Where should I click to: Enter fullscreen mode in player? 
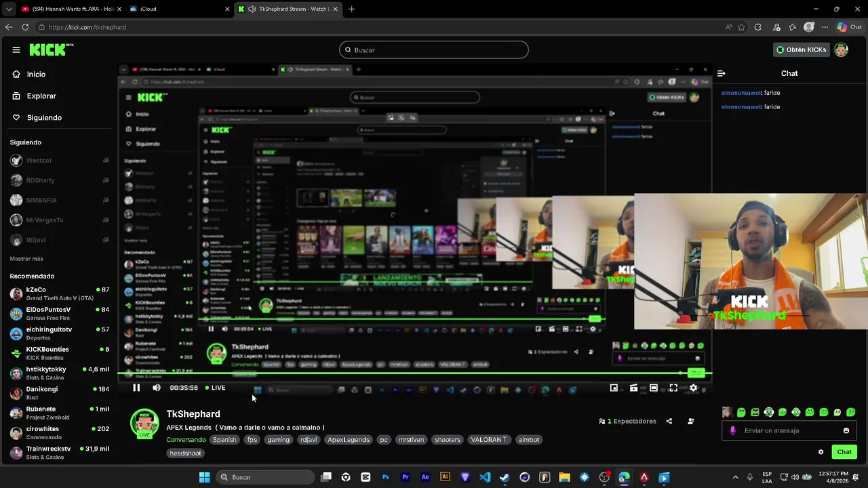(673, 388)
